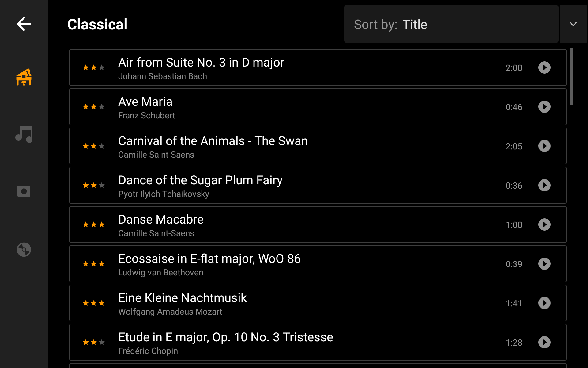Screen dimensions: 588x368
Task: Play Eine Kleine Nachtmusik preview
Action: (544, 303)
